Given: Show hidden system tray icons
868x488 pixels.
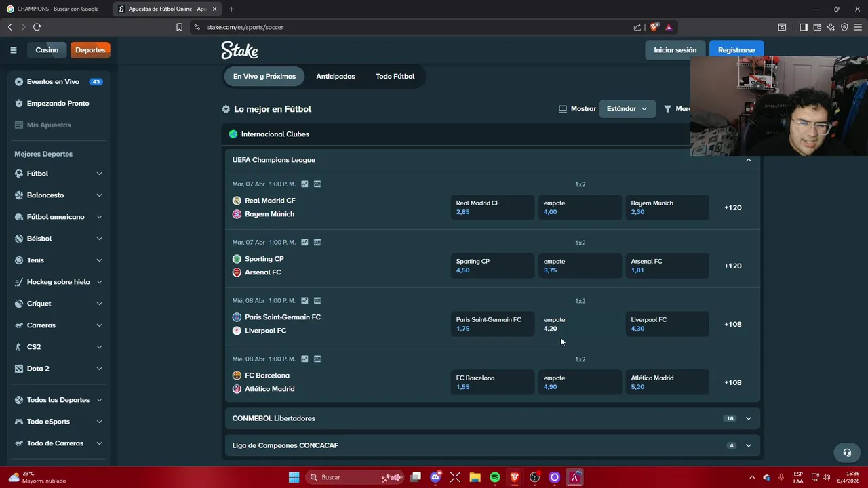Looking at the screenshot, I should click(x=751, y=477).
